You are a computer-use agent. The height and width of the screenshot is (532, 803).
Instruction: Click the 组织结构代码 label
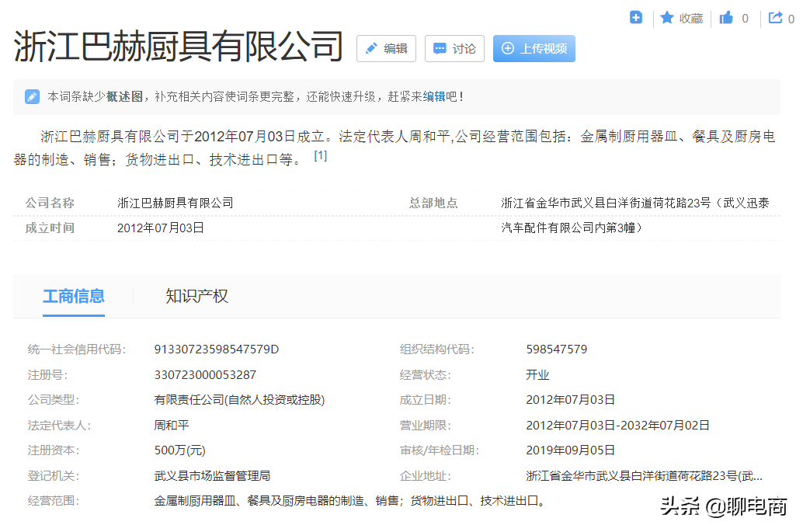coord(437,349)
